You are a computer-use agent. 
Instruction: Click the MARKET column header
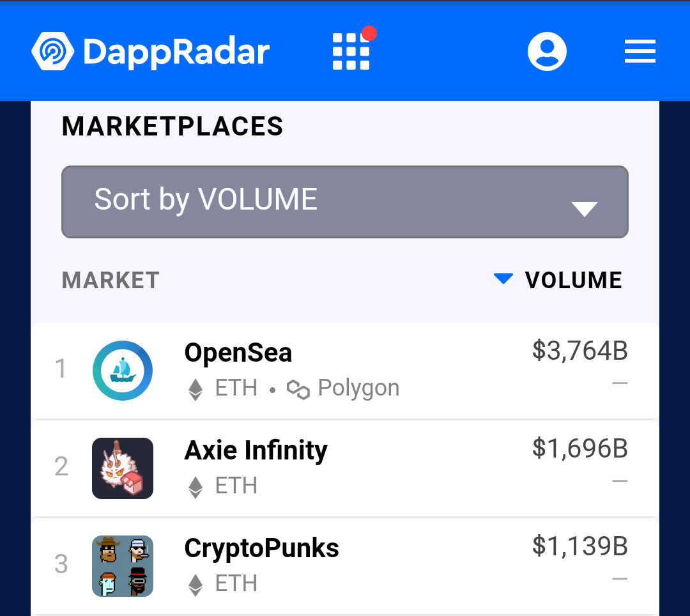coord(111,281)
